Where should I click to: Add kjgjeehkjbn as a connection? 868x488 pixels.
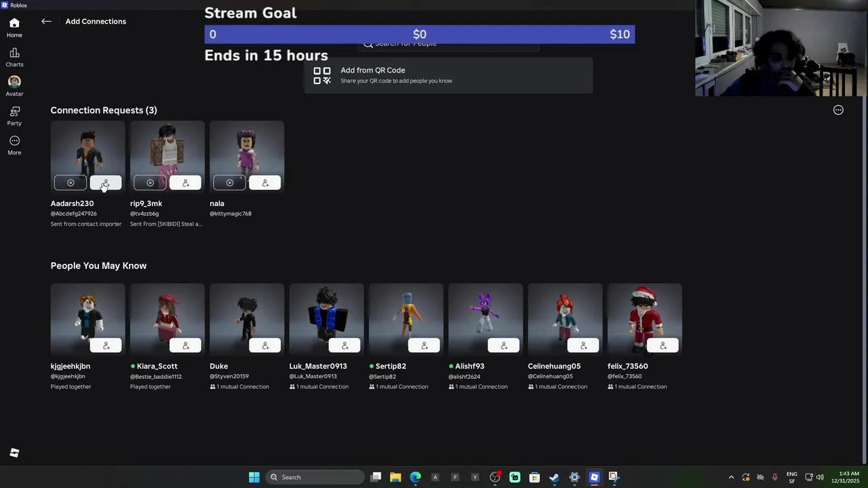point(106,346)
